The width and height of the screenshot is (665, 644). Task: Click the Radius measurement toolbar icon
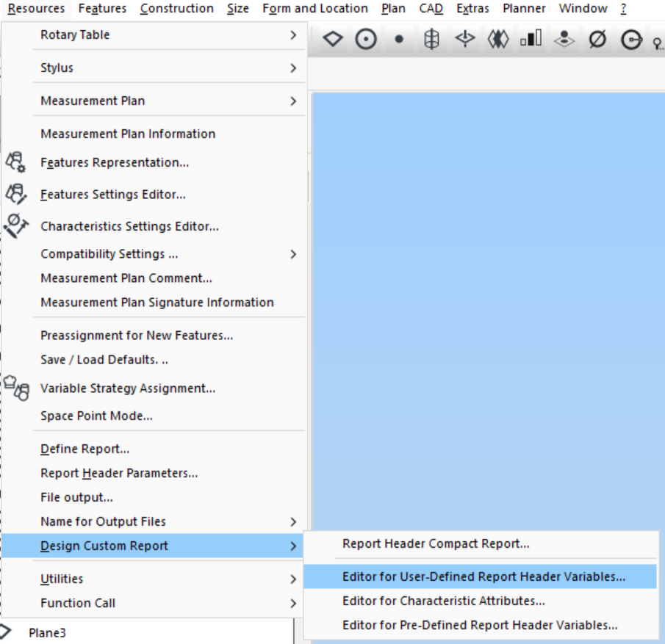pyautogui.click(x=631, y=40)
